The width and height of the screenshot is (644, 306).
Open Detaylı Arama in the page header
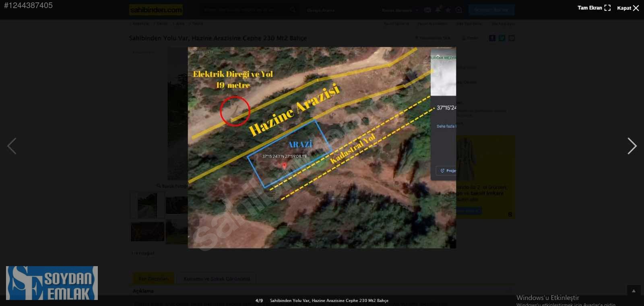[320, 10]
